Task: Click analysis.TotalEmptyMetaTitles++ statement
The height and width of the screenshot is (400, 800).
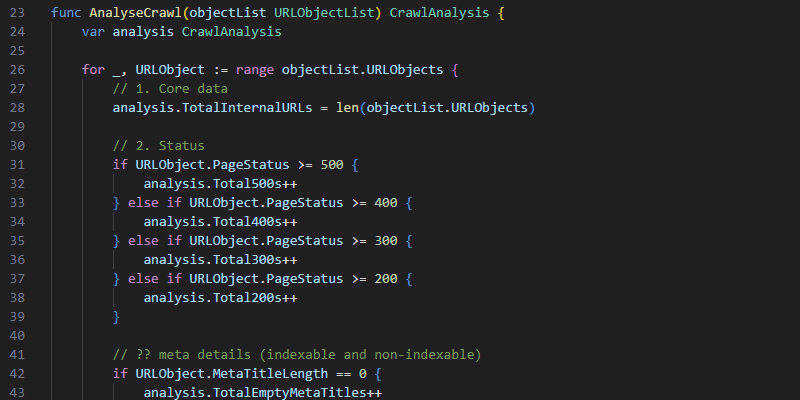Action: 262,393
